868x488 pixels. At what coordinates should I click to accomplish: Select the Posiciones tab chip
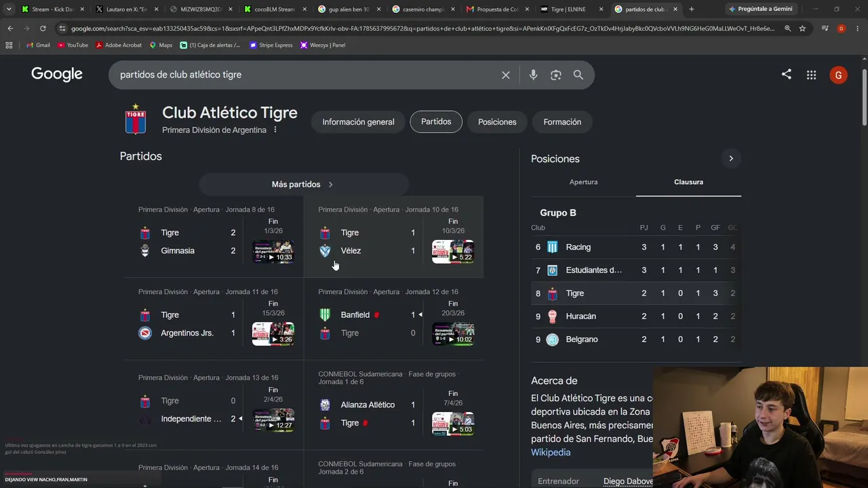point(497,122)
